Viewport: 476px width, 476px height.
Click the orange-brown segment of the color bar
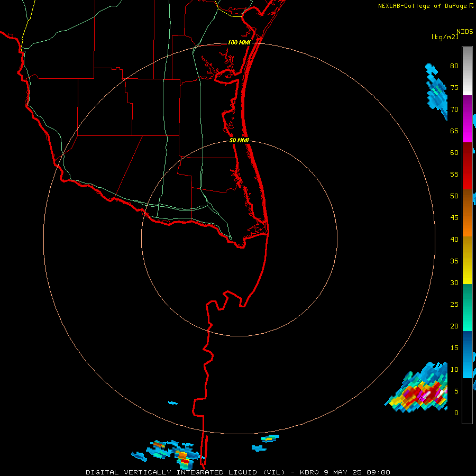pos(467,213)
